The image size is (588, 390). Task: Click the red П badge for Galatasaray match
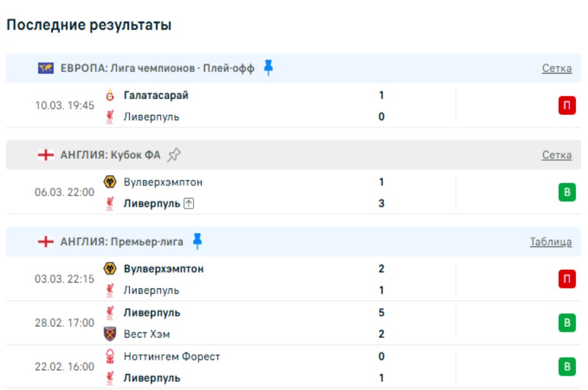(566, 106)
